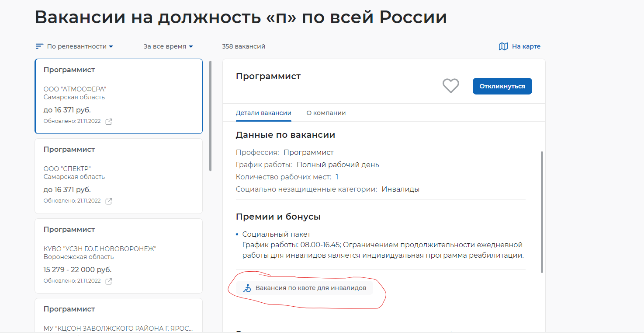The height and width of the screenshot is (336, 644).
Task: Select the ООО "АТМОСФЕРА" Программист vacancy card
Action: (x=118, y=96)
